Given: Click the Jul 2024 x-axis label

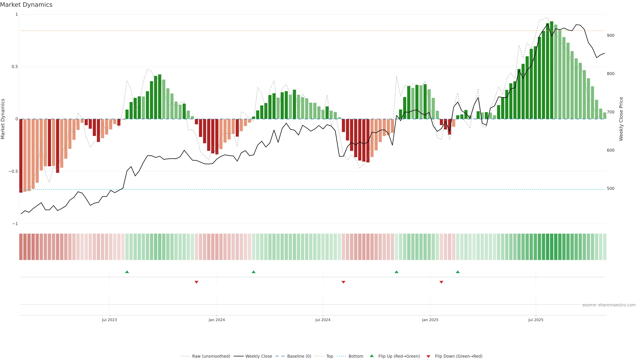Looking at the screenshot, I should (323, 320).
